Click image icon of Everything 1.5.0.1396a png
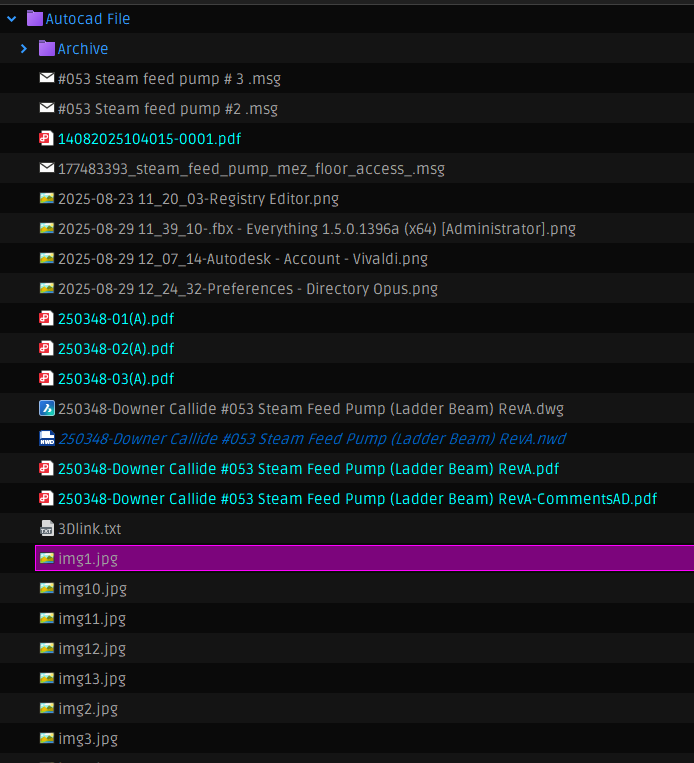Viewport: 694px width, 763px height. (47, 228)
